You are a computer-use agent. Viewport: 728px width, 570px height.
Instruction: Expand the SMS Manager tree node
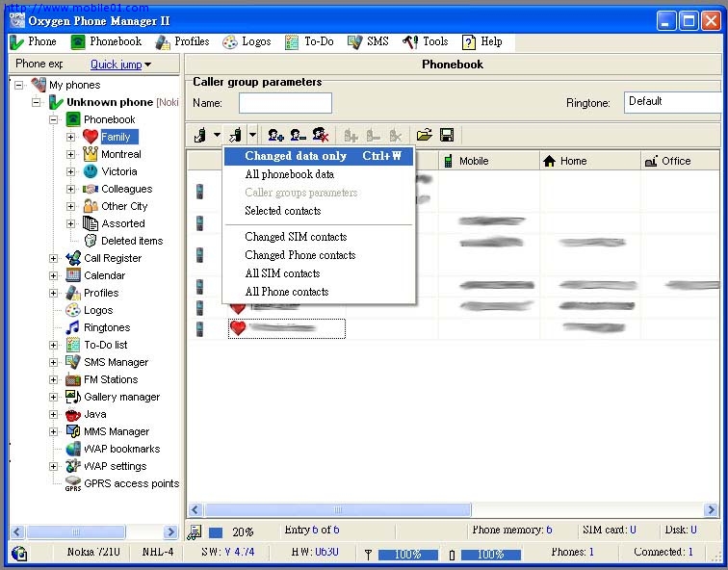point(53,362)
